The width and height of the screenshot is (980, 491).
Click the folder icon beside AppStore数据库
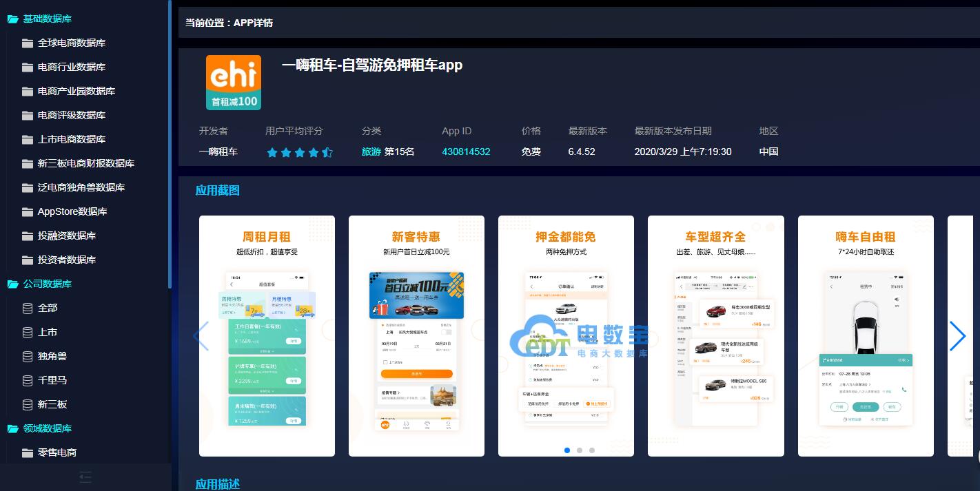click(x=28, y=212)
